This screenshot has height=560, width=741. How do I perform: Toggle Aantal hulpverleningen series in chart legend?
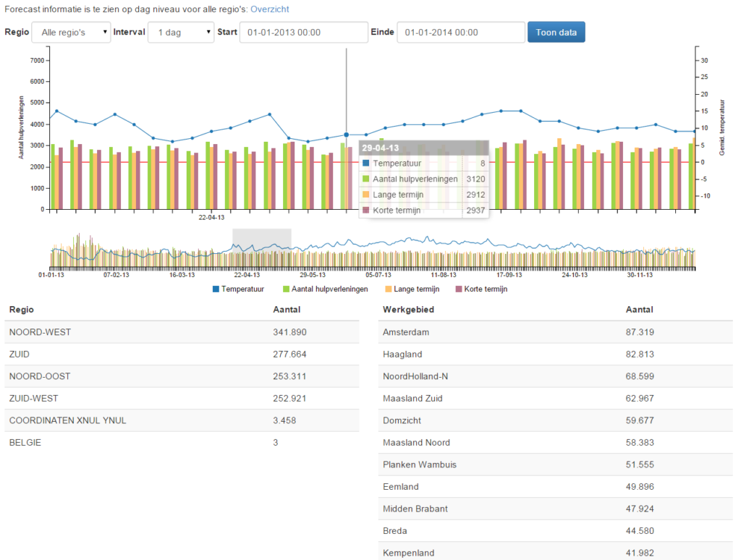325,289
